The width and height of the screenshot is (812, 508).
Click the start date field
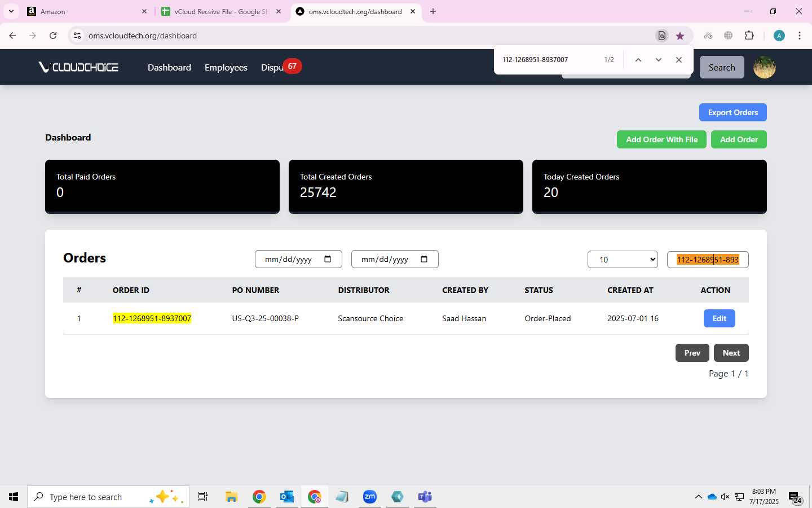pos(298,259)
